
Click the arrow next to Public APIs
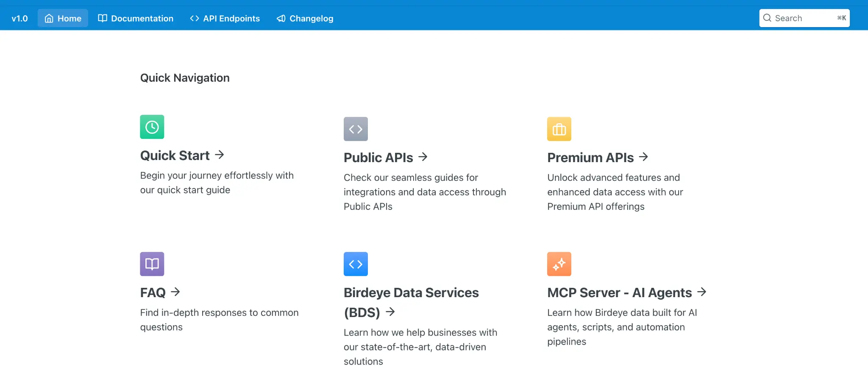(x=423, y=157)
